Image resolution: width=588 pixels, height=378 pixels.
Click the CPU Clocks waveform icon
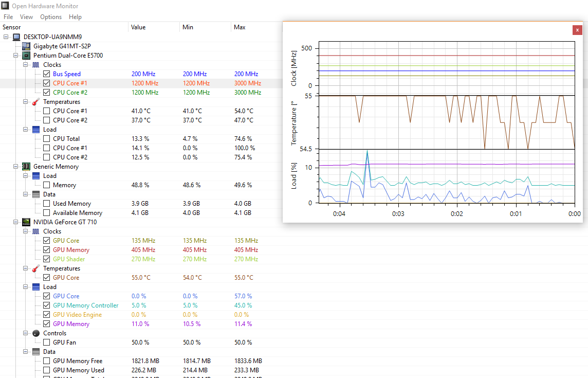[x=35, y=65]
